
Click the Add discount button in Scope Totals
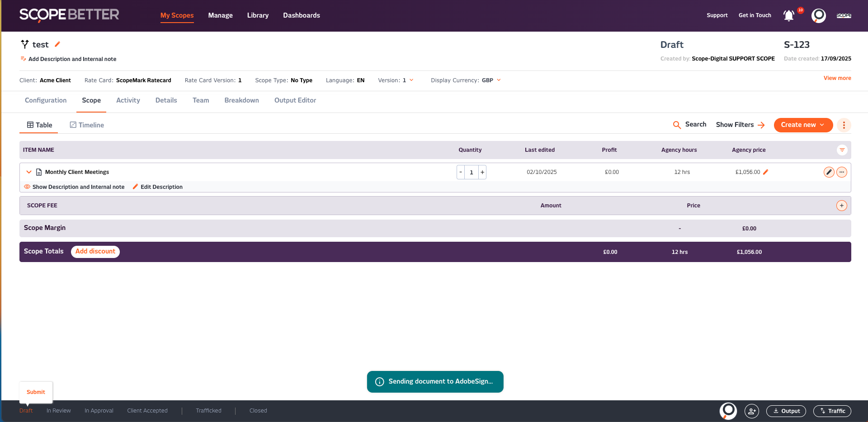95,252
